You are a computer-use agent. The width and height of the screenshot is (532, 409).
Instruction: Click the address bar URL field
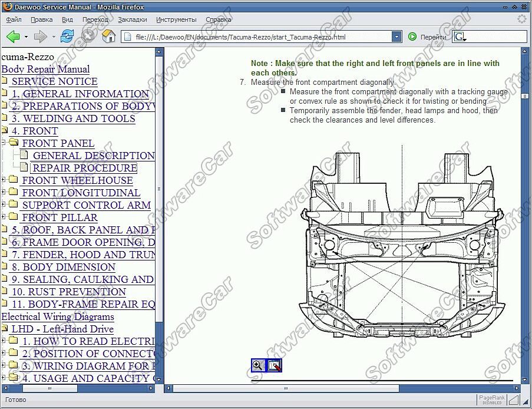[259, 37]
